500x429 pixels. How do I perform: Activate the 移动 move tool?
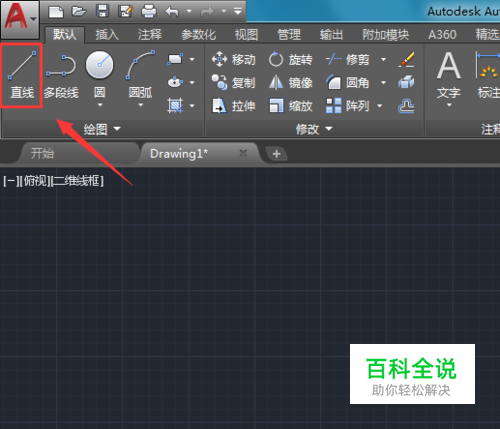(x=233, y=60)
